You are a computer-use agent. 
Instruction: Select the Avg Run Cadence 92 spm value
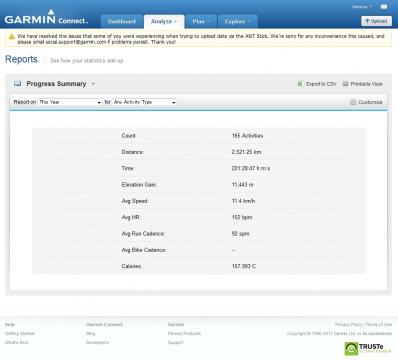pyautogui.click(x=240, y=234)
